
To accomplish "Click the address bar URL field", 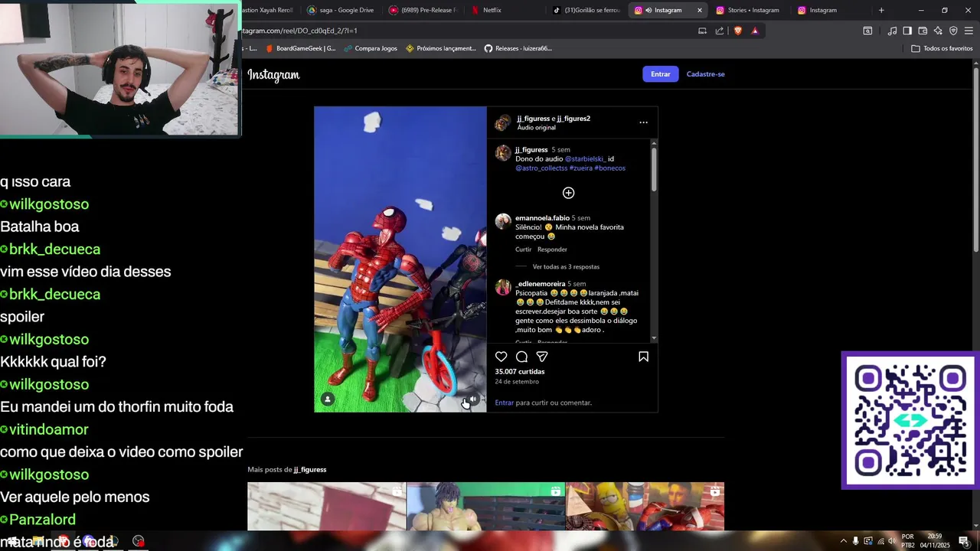I will tap(467, 31).
